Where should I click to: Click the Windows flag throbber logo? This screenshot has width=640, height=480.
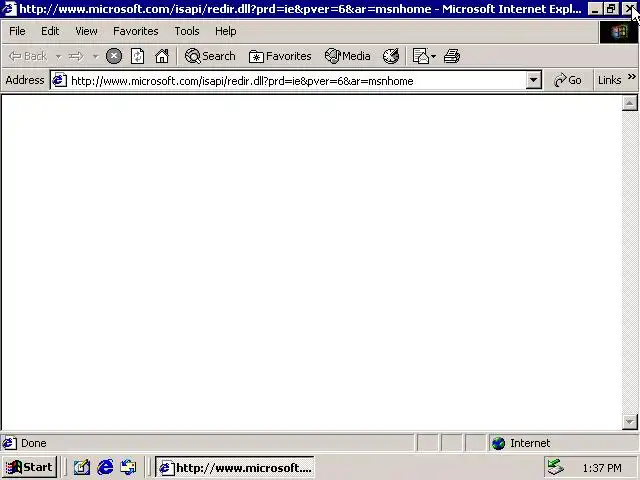click(x=619, y=31)
